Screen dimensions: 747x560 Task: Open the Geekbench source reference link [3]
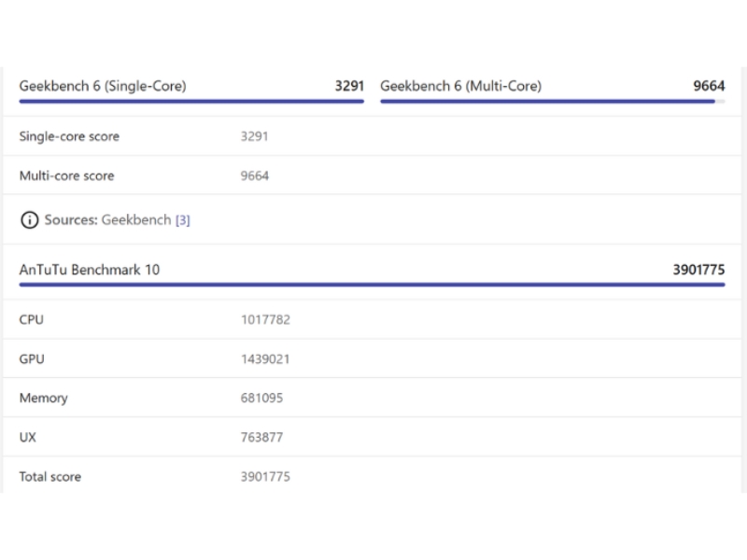(x=183, y=219)
